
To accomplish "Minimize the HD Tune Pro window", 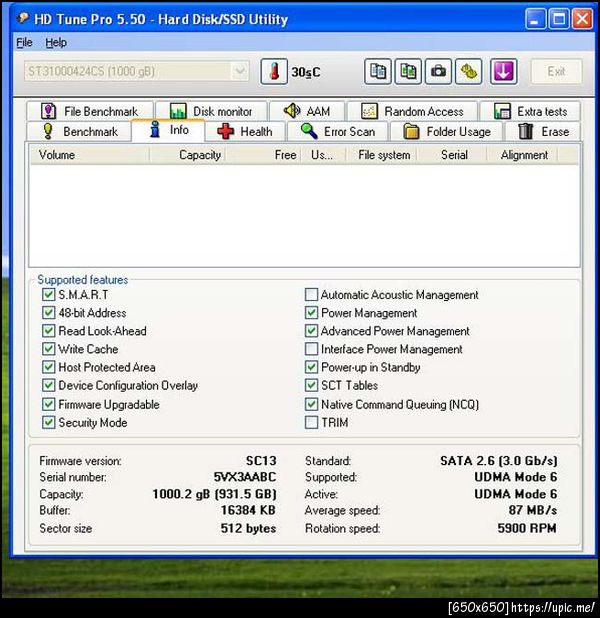I will click(x=535, y=18).
